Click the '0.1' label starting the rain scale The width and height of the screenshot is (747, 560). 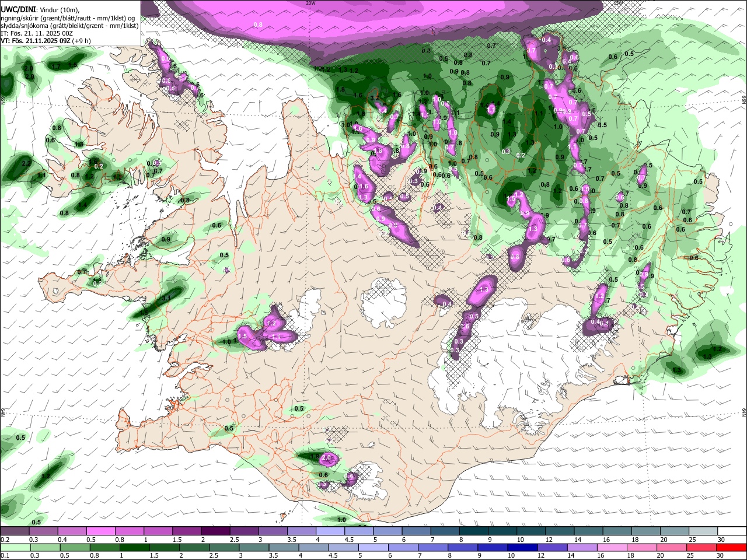pyautogui.click(x=5, y=555)
